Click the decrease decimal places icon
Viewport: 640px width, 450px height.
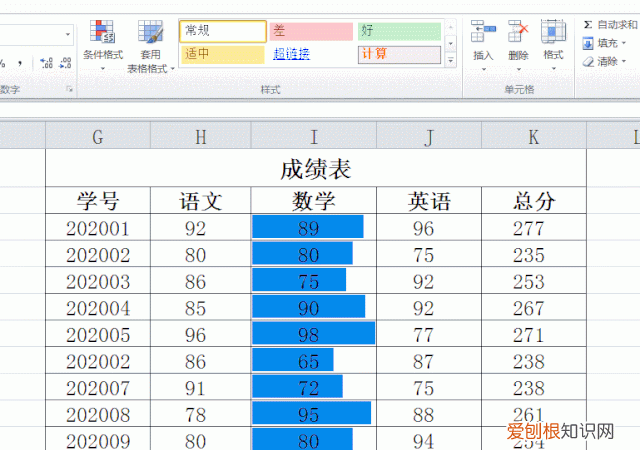click(x=65, y=63)
